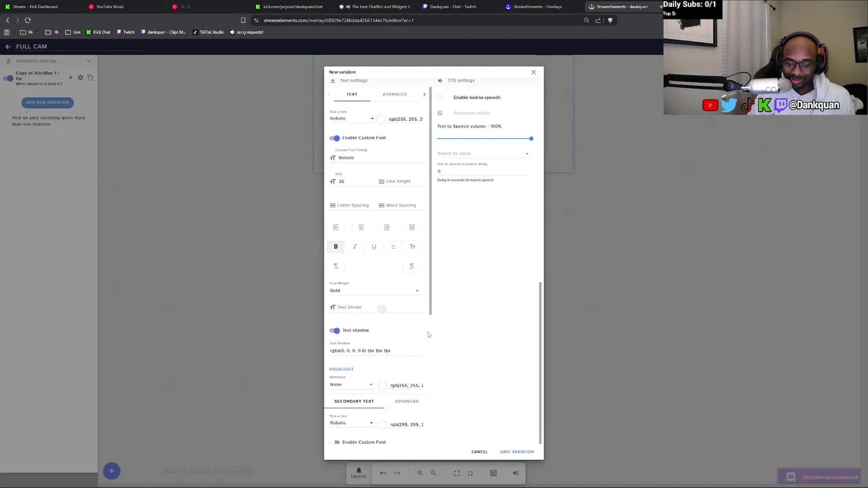
Task: Open secondary text font dropdown
Action: coord(351,423)
